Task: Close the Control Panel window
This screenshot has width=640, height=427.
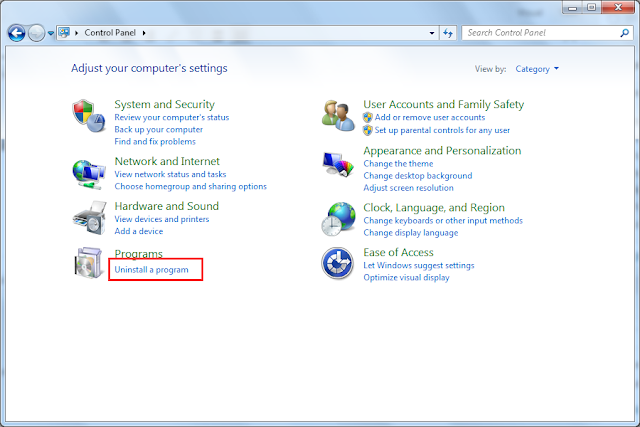Action: point(618,7)
